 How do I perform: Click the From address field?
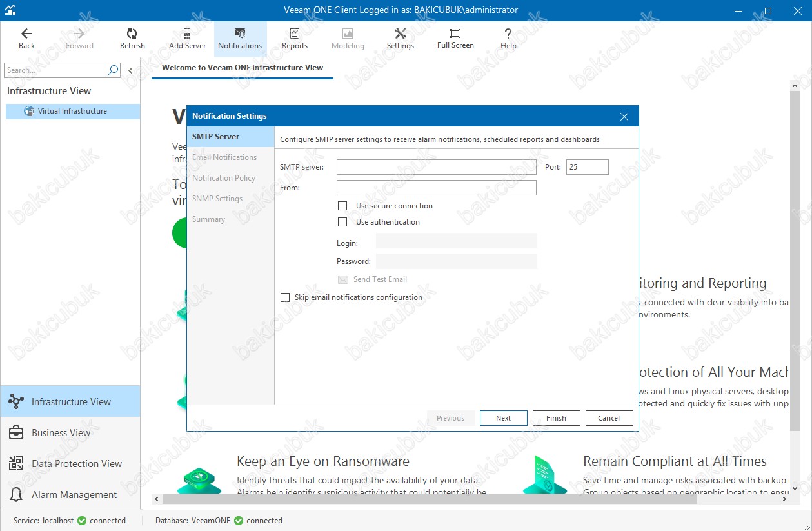point(437,188)
